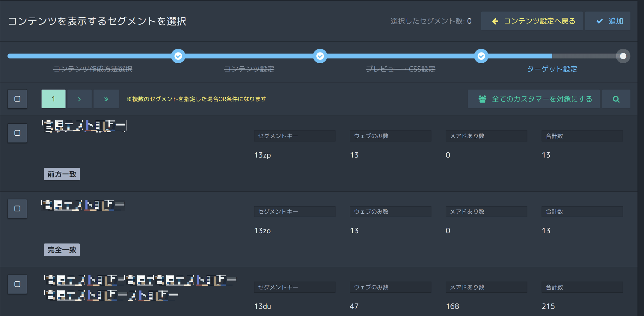Check the segment with key 13zo

pyautogui.click(x=17, y=208)
